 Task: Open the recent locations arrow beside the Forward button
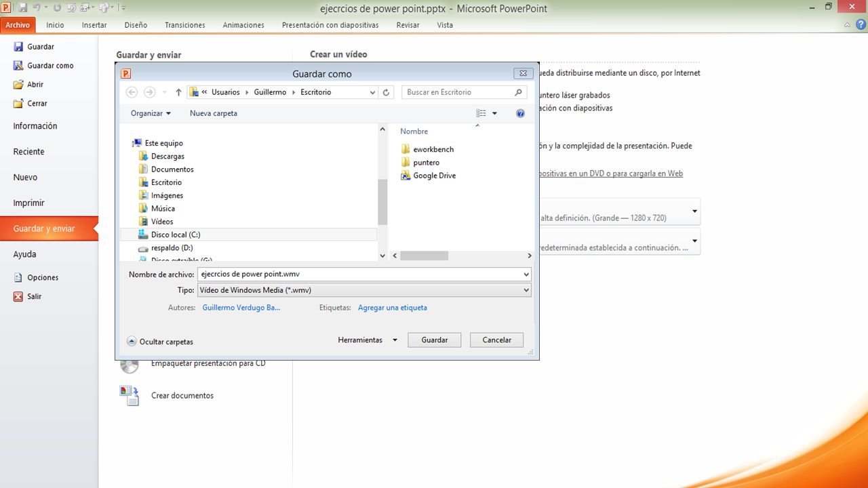click(165, 92)
